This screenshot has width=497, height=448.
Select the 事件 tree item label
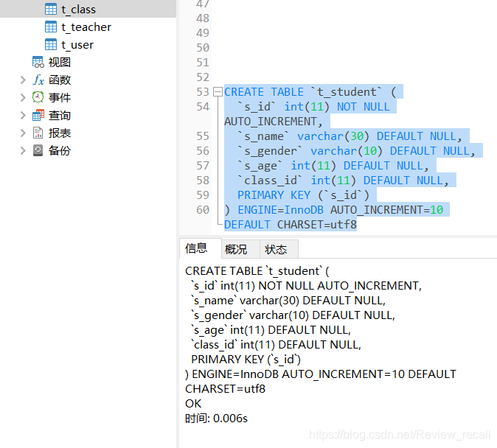60,97
